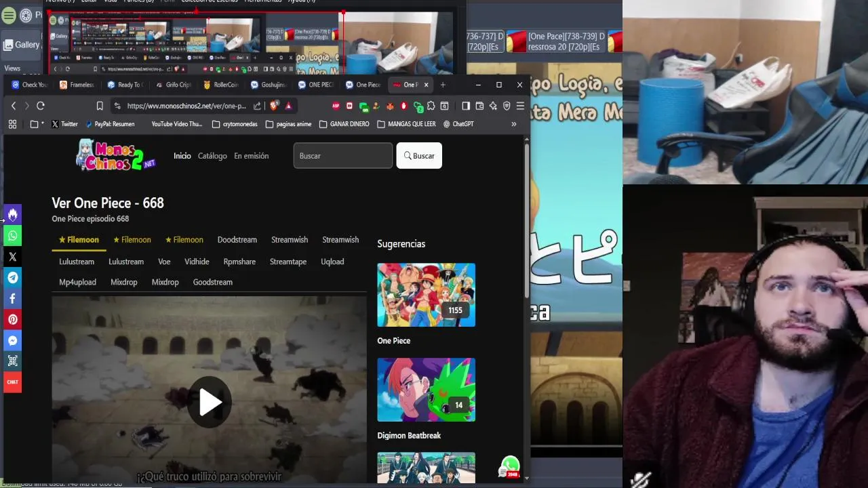Open the VPN shield icon in the toolbar
This screenshot has height=488, width=868.
[x=507, y=106]
